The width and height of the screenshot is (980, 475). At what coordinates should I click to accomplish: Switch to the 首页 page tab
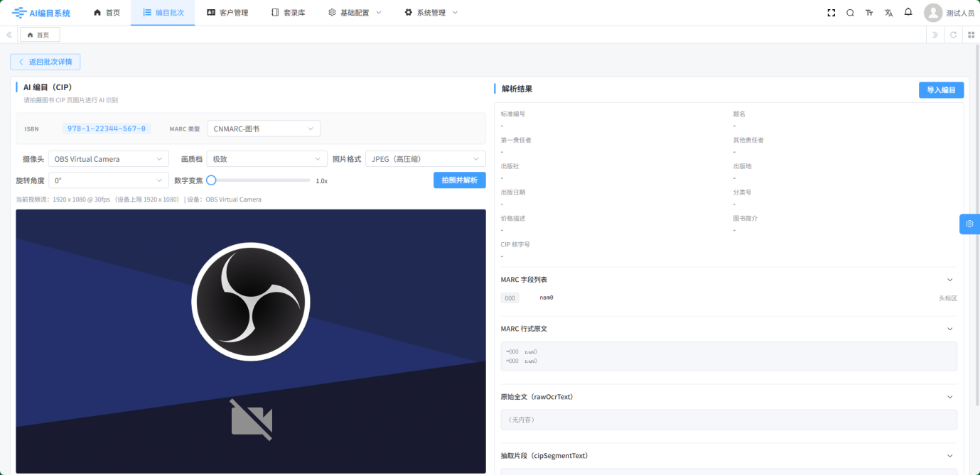click(x=40, y=35)
